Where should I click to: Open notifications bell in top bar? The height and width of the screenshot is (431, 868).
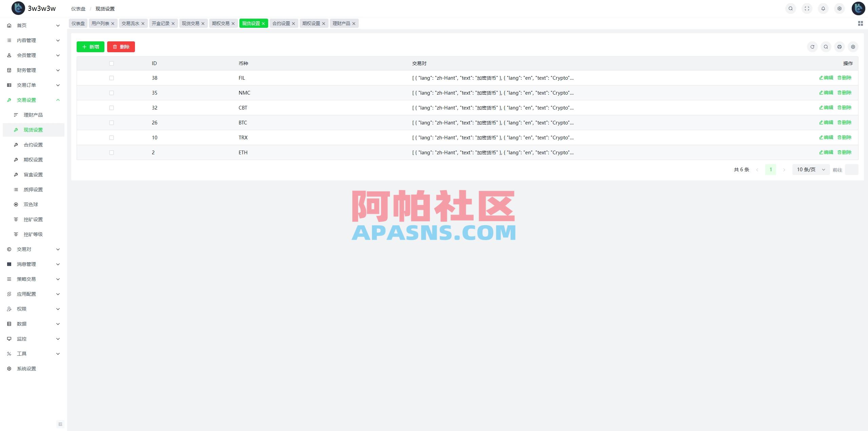pyautogui.click(x=823, y=8)
